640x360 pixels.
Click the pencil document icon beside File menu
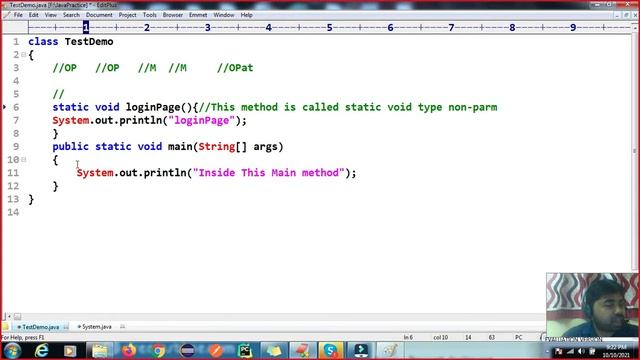coord(7,15)
